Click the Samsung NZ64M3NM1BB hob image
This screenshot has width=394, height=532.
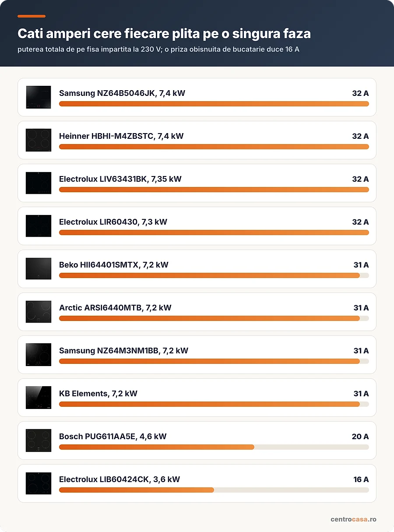point(39,355)
